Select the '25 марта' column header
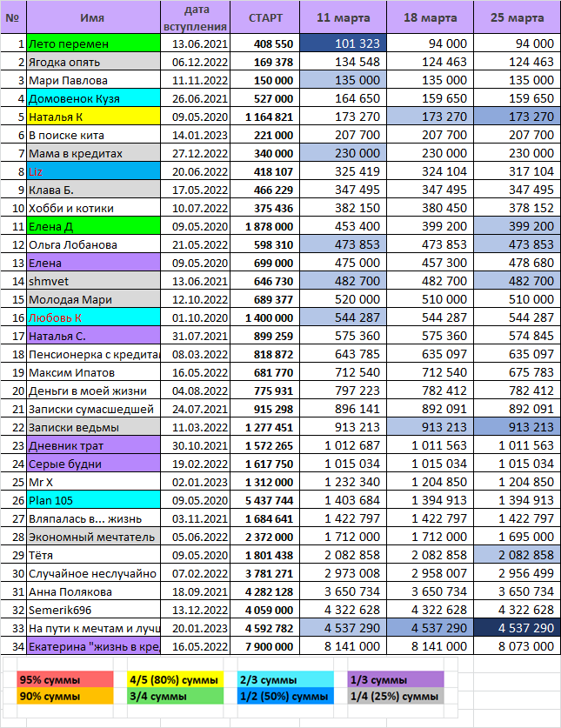Viewport: 561px width, 728px height. pyautogui.click(x=518, y=17)
